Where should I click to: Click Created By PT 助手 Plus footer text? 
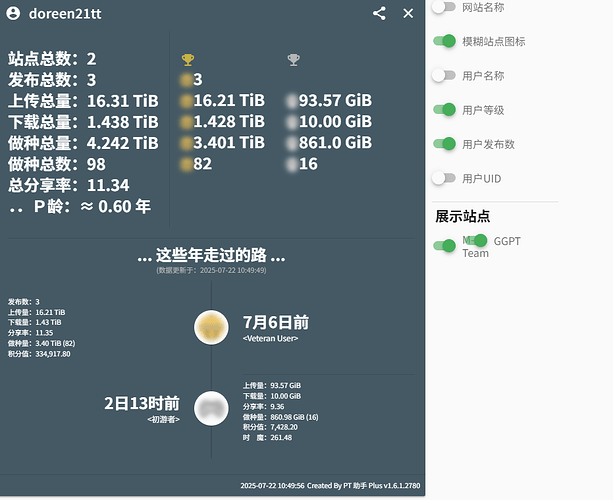tap(364, 486)
